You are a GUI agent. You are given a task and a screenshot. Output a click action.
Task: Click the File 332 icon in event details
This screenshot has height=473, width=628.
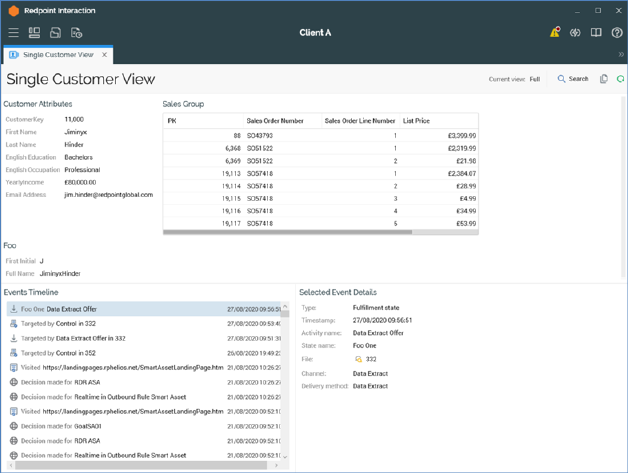[358, 359]
